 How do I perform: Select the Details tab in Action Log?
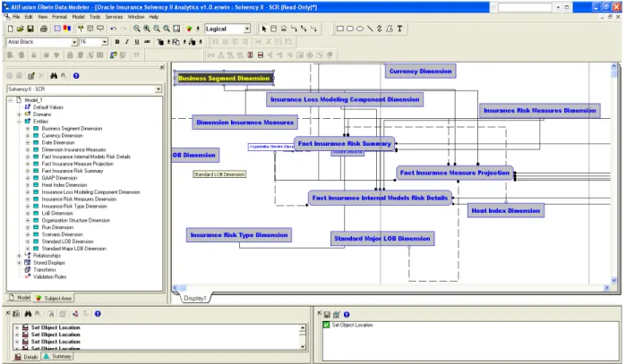pos(26,357)
